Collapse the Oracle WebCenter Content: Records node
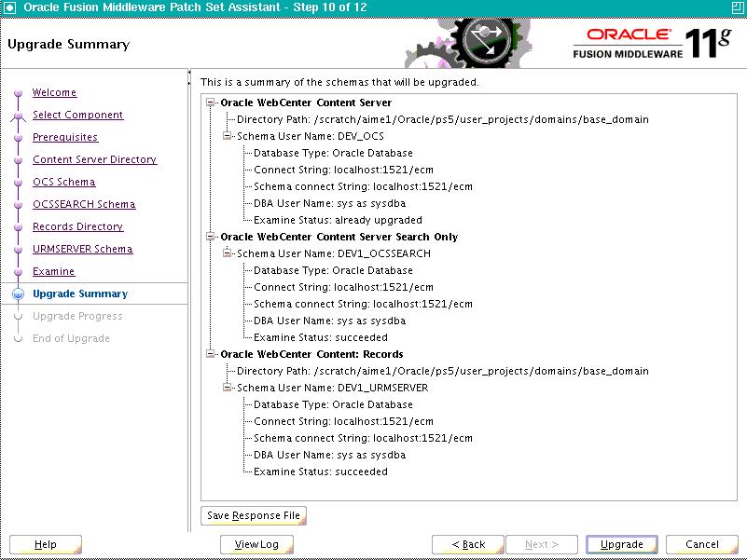The image size is (747, 560). (x=210, y=354)
